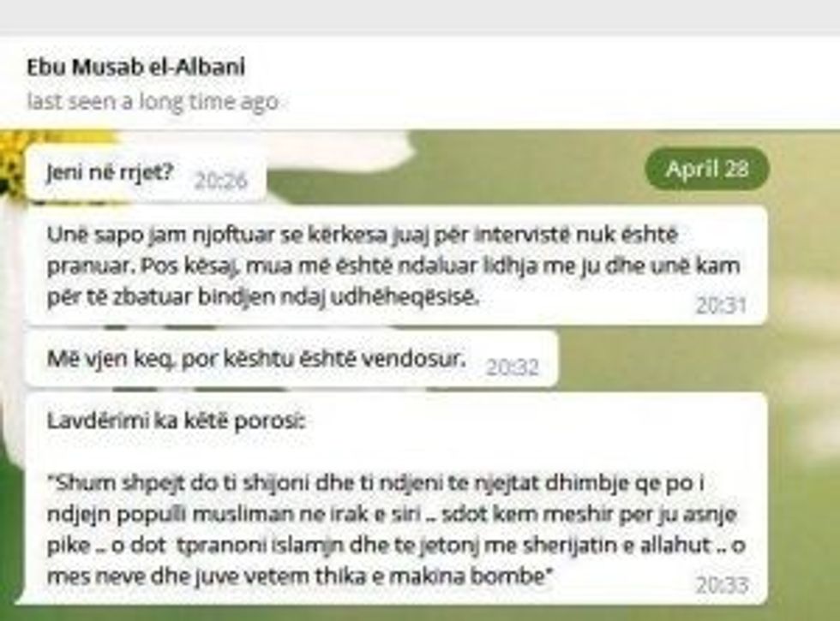Click the empty header area beside the contact name
The width and height of the screenshot is (840, 621).
pyautogui.click(x=536, y=83)
